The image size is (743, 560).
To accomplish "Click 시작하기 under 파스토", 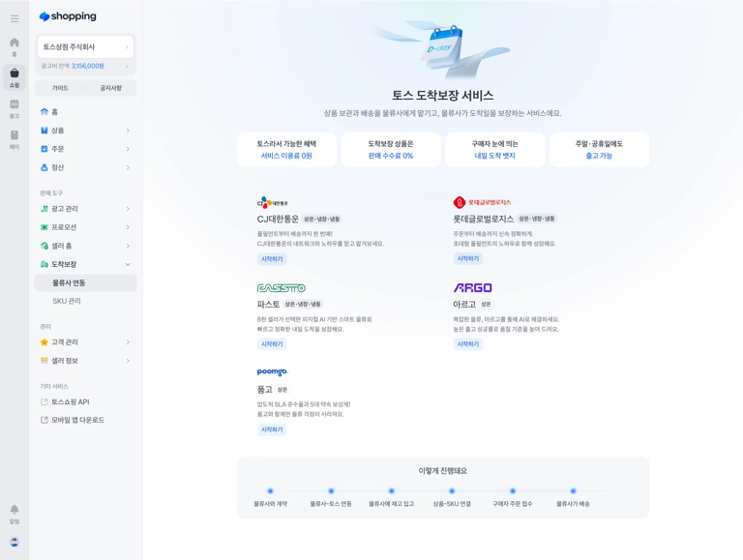I will [x=272, y=344].
